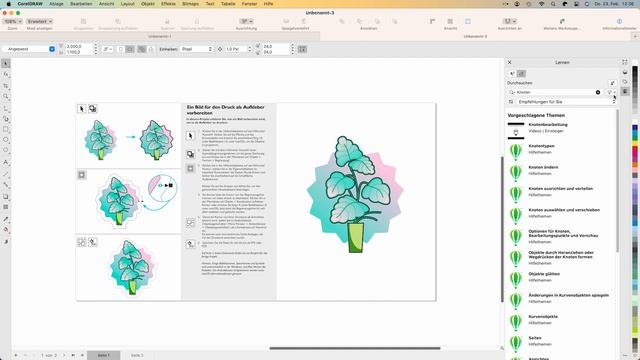The height and width of the screenshot is (360, 640).
Task: Select the Zoom magnifier tool in the toolbox
Action: tap(6, 97)
